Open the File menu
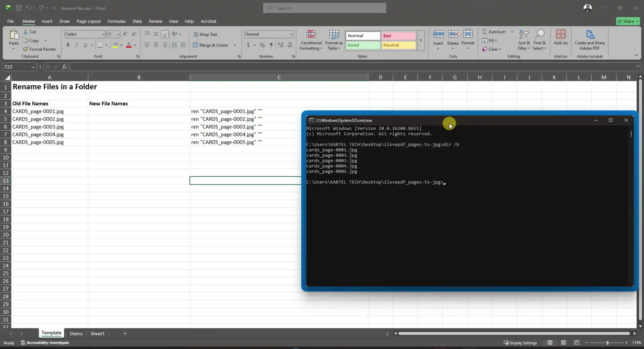Screen dimensions: 644x349 tap(10, 21)
